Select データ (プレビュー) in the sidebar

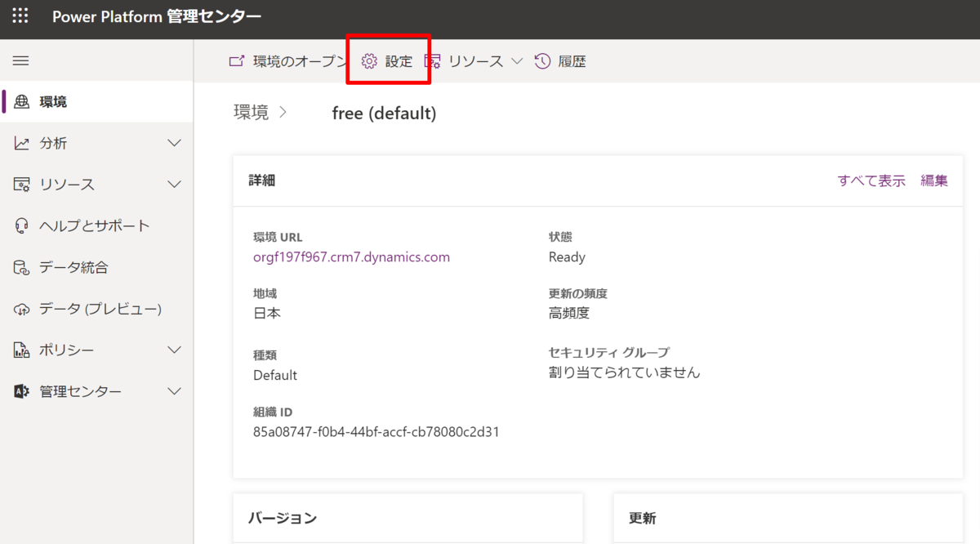96,309
